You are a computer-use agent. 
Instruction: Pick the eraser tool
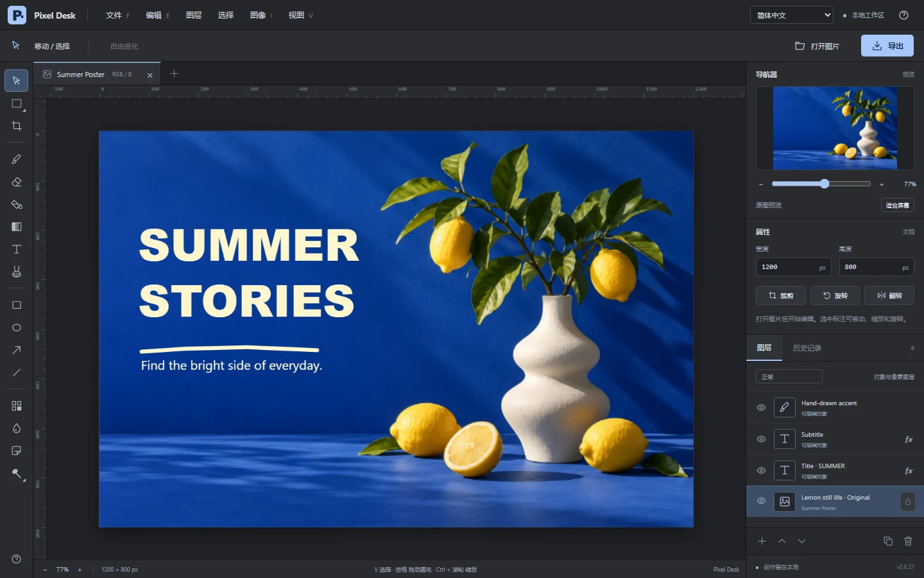coord(17,182)
